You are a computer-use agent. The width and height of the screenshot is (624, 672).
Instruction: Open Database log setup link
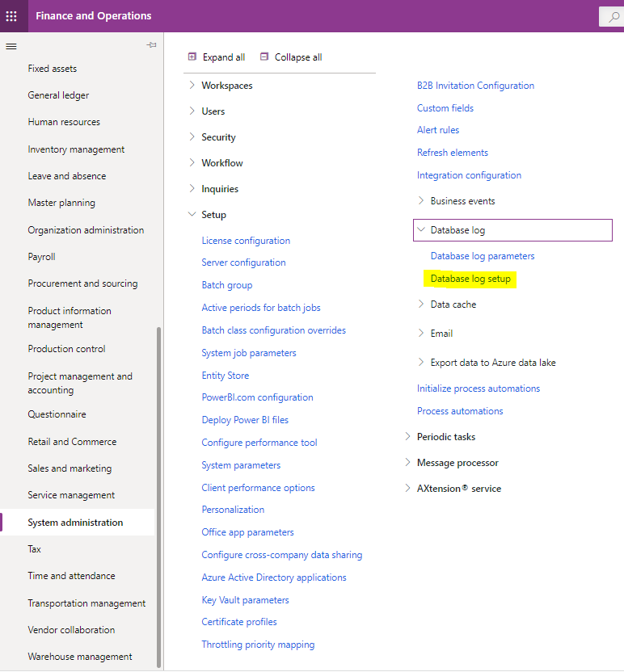click(x=470, y=279)
